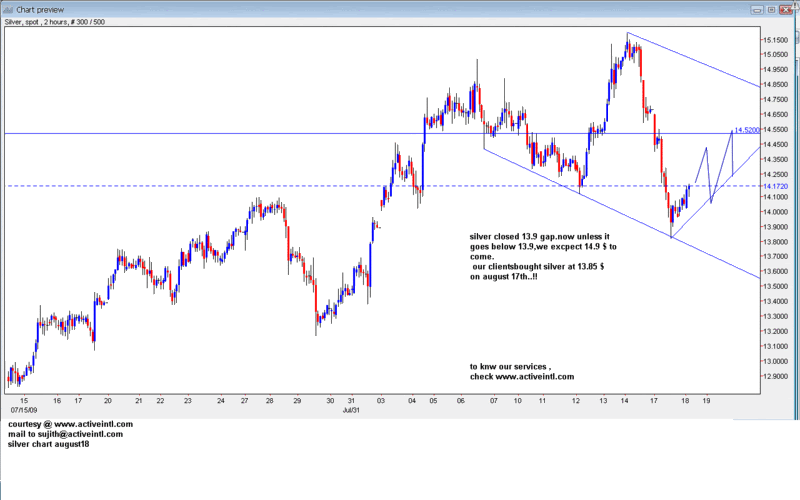800x500 pixels.
Task: Click the Chart preview window icon
Action: click(x=8, y=9)
